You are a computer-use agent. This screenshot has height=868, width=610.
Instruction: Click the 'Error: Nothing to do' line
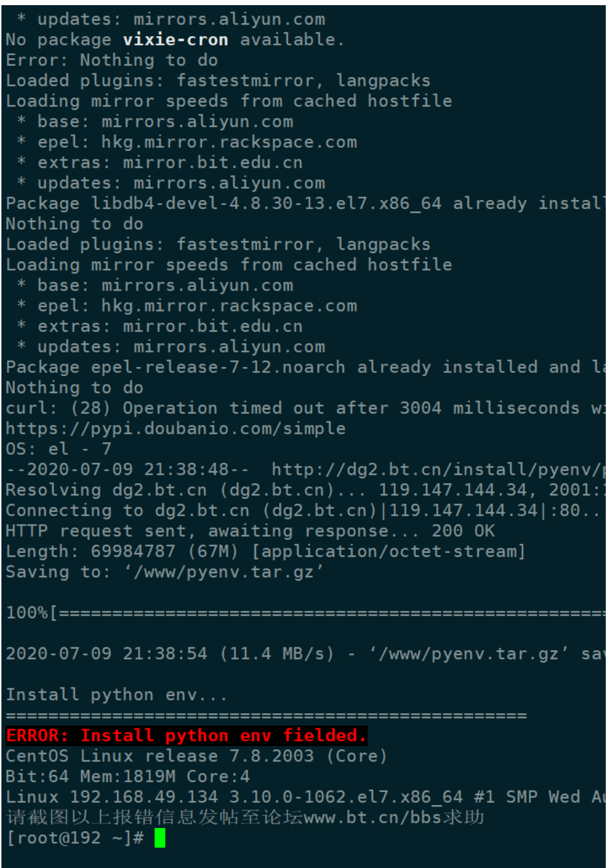(x=112, y=60)
